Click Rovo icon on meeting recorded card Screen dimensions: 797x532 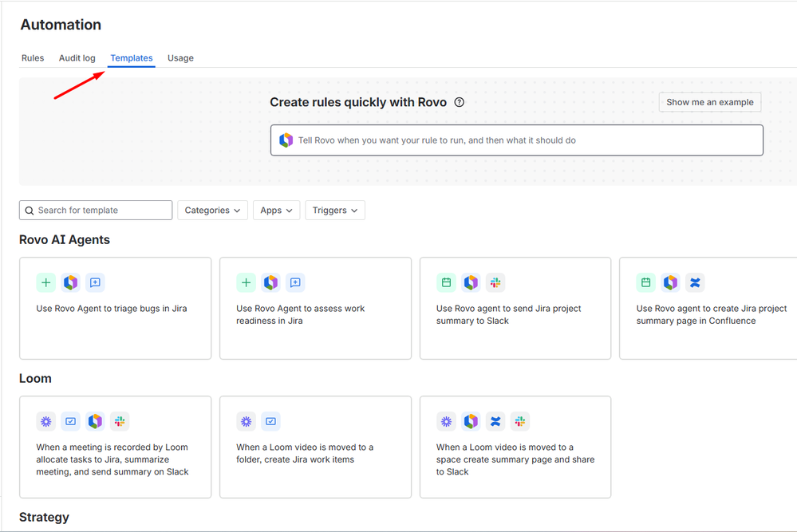(95, 421)
